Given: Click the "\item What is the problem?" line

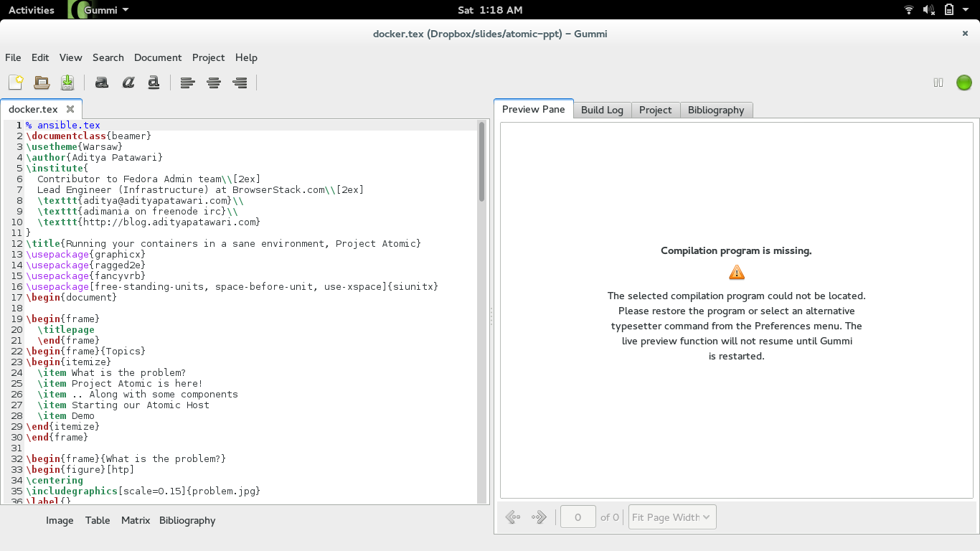Looking at the screenshot, I should [112, 372].
